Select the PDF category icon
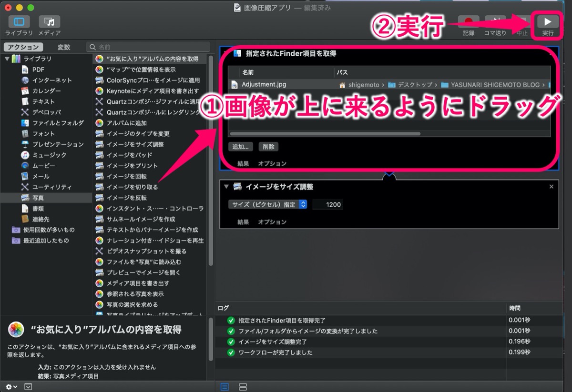572x392 pixels. coord(25,70)
